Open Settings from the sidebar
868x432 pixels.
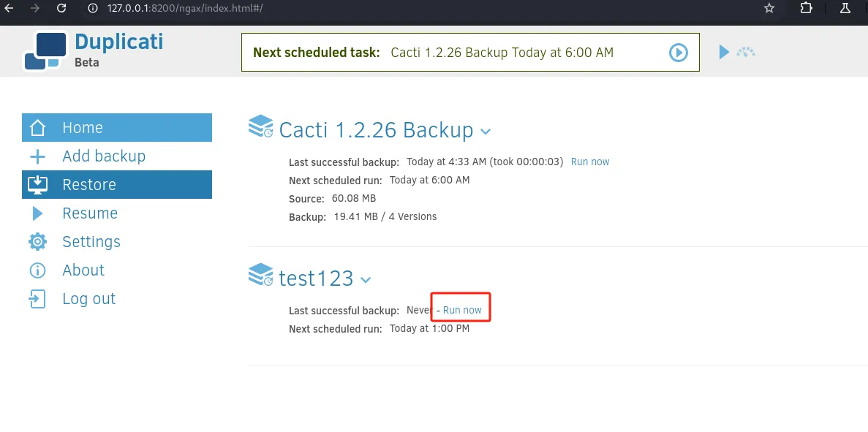point(117,242)
